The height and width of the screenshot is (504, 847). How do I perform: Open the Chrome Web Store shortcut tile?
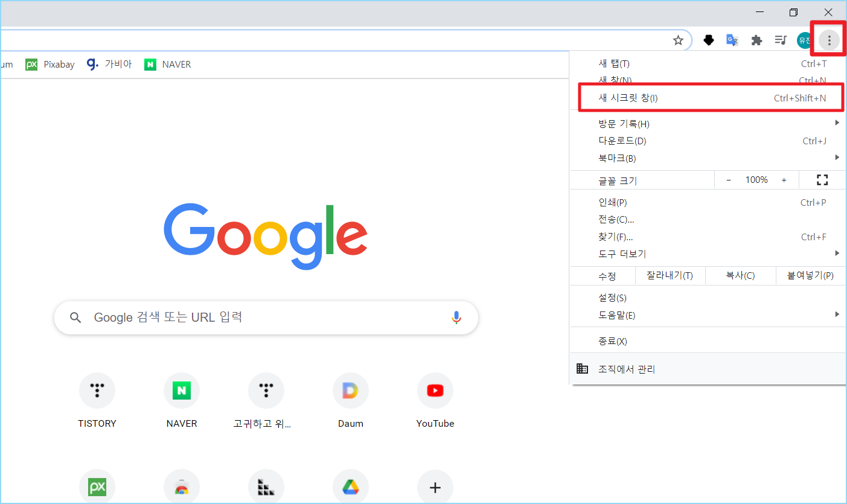pos(182,488)
